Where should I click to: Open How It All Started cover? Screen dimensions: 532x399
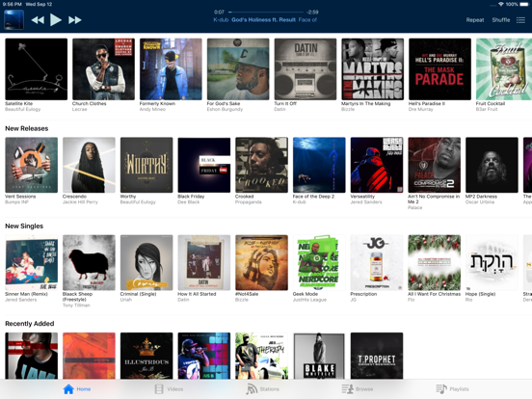coord(204,262)
